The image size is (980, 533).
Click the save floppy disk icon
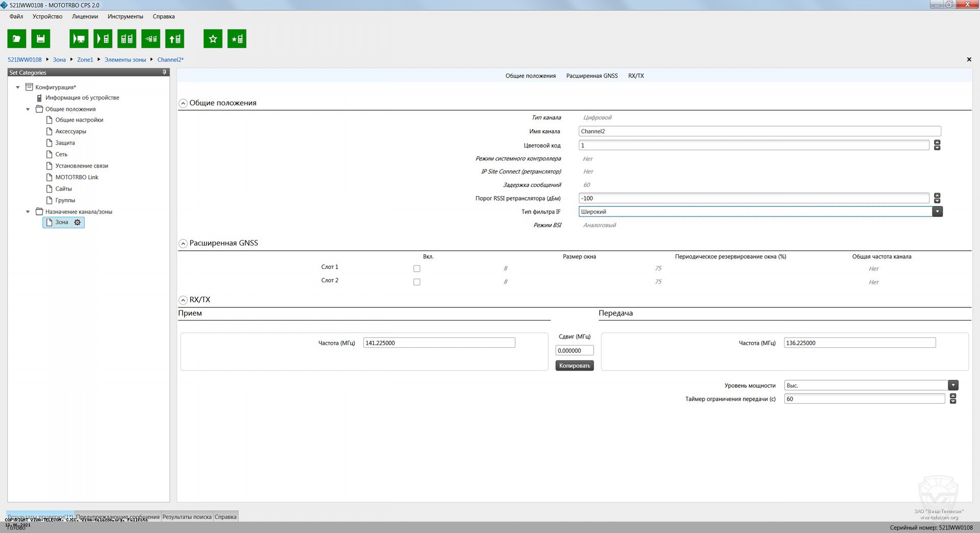pyautogui.click(x=41, y=39)
